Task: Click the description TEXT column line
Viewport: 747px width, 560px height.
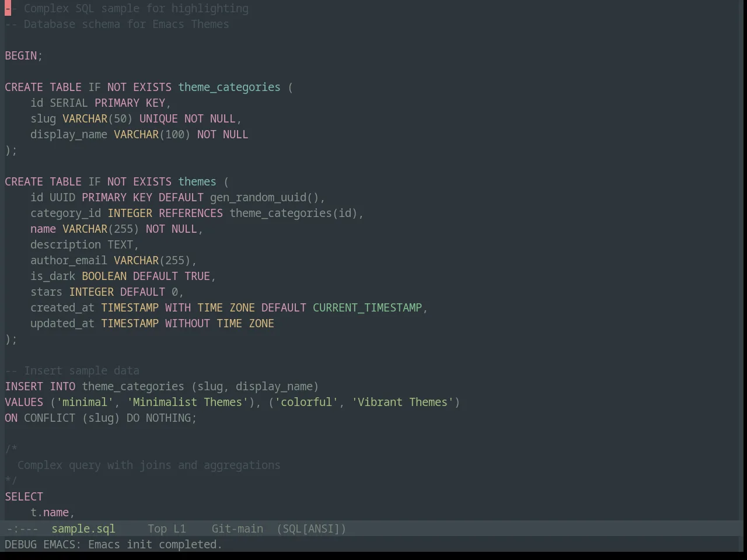Action: (x=85, y=244)
